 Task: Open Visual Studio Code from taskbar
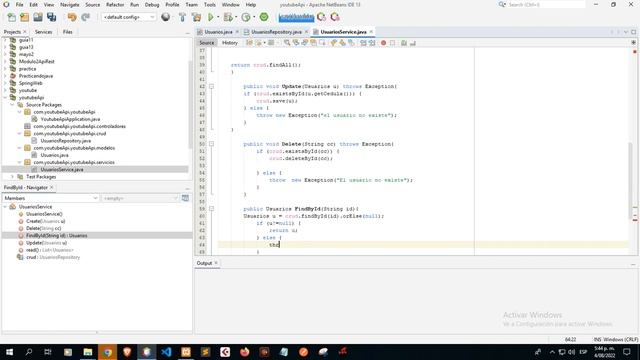166,352
